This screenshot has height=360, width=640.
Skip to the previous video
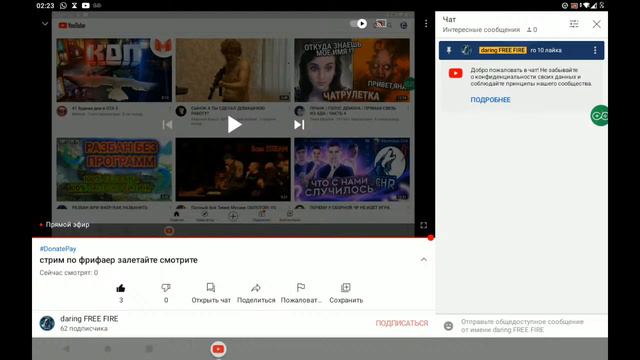167,124
